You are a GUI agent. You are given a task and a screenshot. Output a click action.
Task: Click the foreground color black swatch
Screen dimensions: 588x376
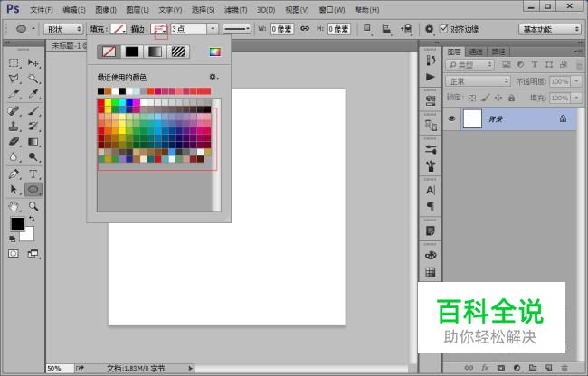(16, 222)
